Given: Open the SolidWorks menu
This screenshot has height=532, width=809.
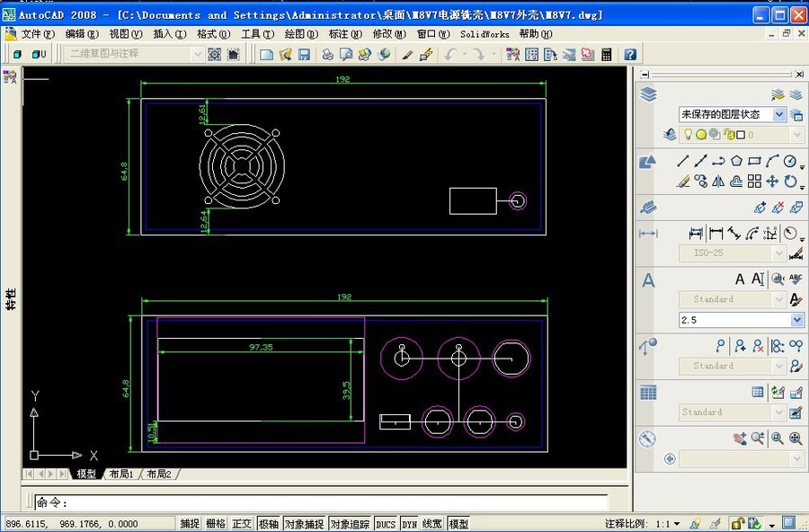Looking at the screenshot, I should (x=485, y=34).
